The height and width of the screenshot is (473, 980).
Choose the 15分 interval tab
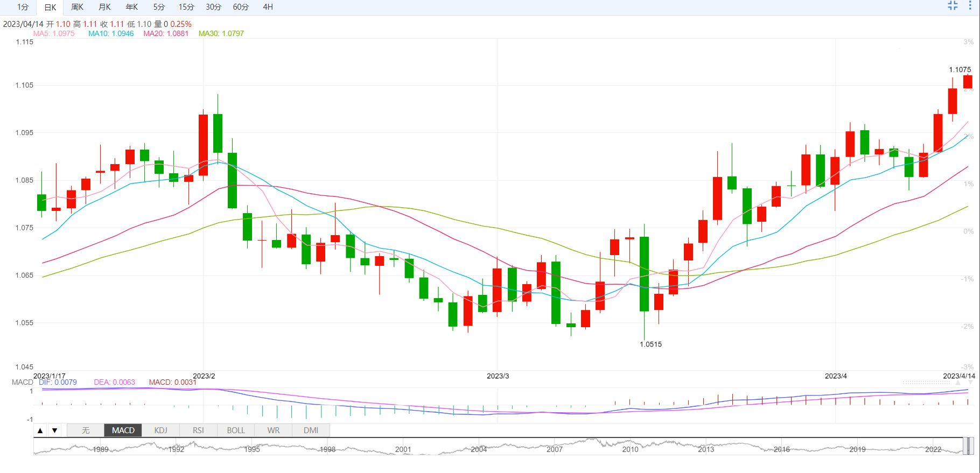click(186, 7)
